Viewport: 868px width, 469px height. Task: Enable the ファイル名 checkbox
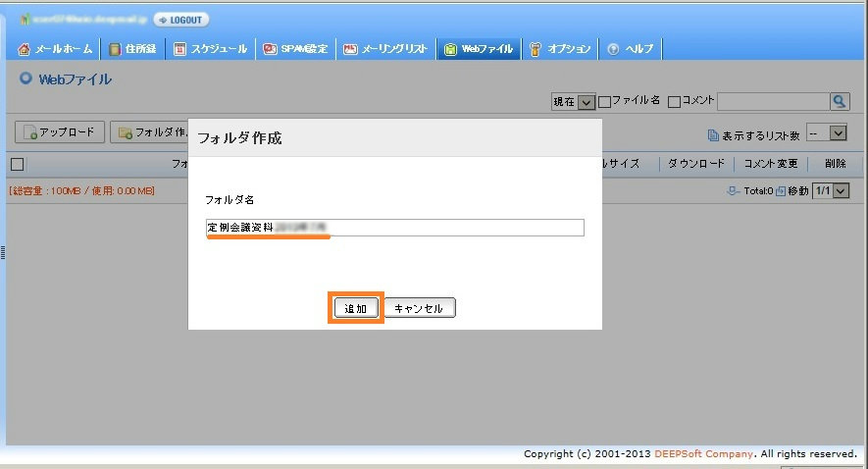[605, 101]
